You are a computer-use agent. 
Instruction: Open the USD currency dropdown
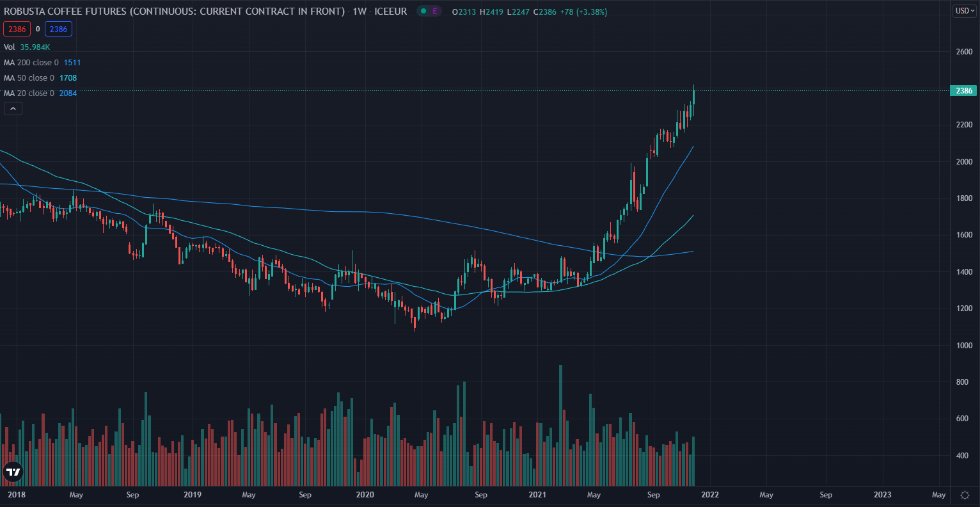click(965, 11)
